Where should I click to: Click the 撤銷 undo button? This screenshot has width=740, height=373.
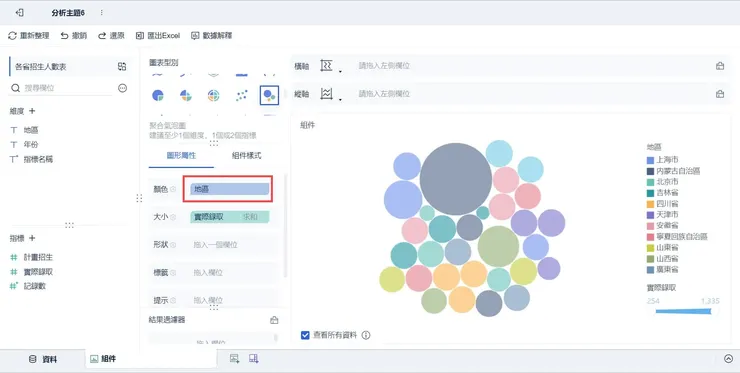tap(74, 35)
